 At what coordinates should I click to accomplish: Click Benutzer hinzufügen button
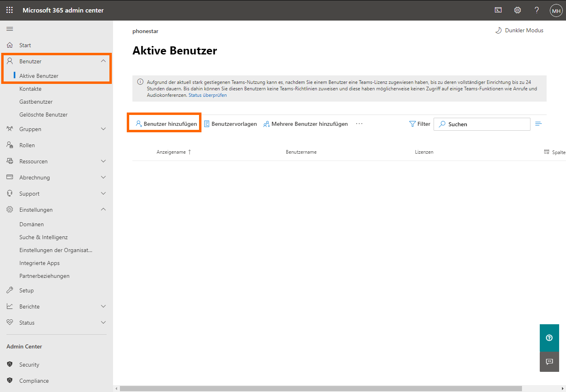click(x=166, y=124)
